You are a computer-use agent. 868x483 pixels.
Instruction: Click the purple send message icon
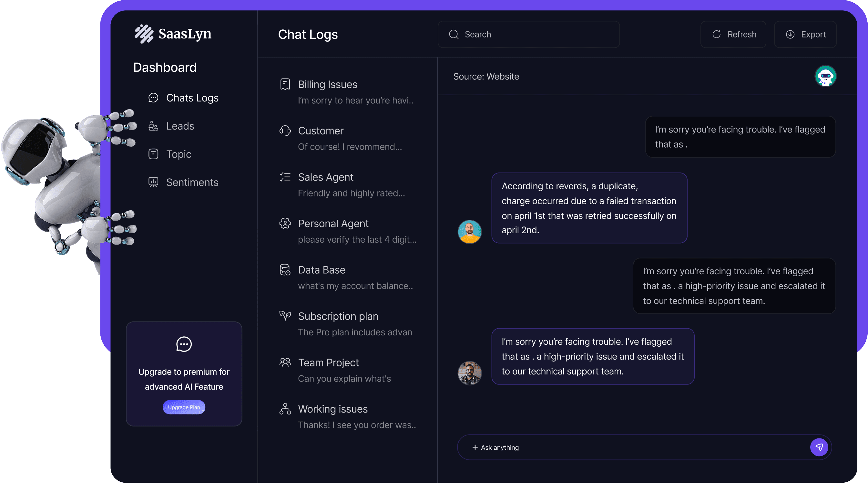click(819, 447)
